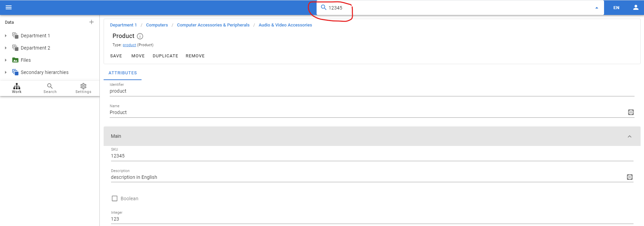This screenshot has width=644, height=226.
Task: Click the REMOVE button
Action: pyautogui.click(x=195, y=56)
